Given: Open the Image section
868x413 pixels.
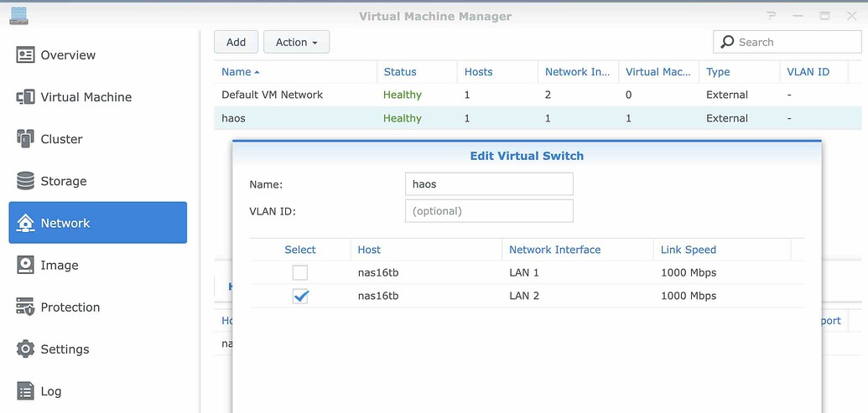Looking at the screenshot, I should [60, 265].
